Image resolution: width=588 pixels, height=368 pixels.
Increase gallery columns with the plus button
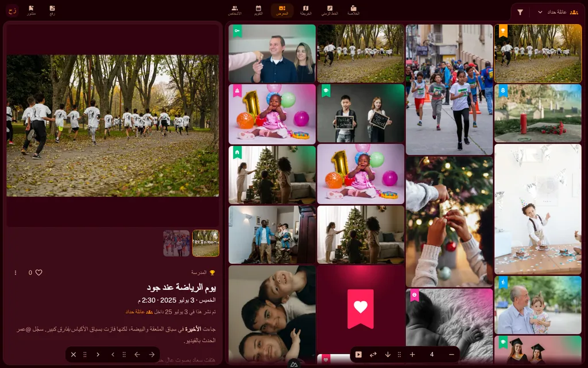tap(412, 354)
